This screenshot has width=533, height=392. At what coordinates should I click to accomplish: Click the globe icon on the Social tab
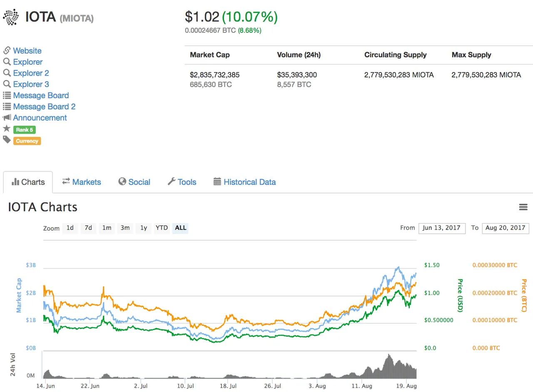click(122, 181)
